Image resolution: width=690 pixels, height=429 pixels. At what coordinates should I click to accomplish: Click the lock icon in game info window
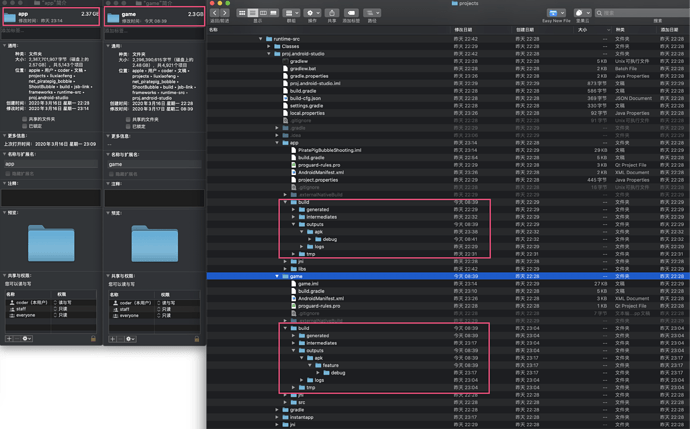click(x=197, y=339)
